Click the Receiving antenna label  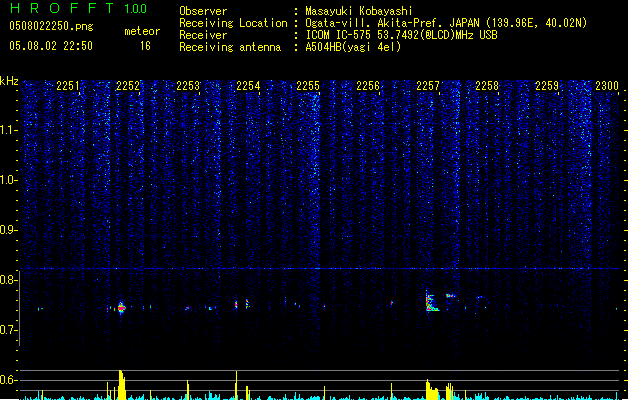(230, 47)
